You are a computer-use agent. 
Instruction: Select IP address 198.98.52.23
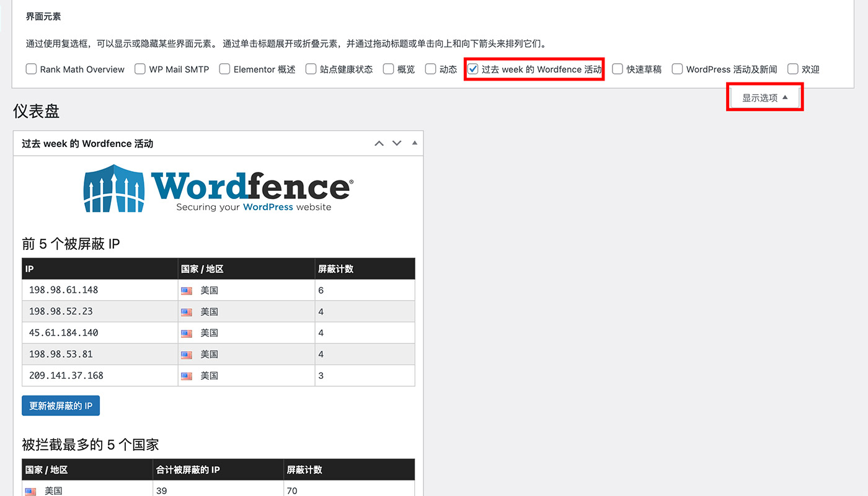(61, 311)
